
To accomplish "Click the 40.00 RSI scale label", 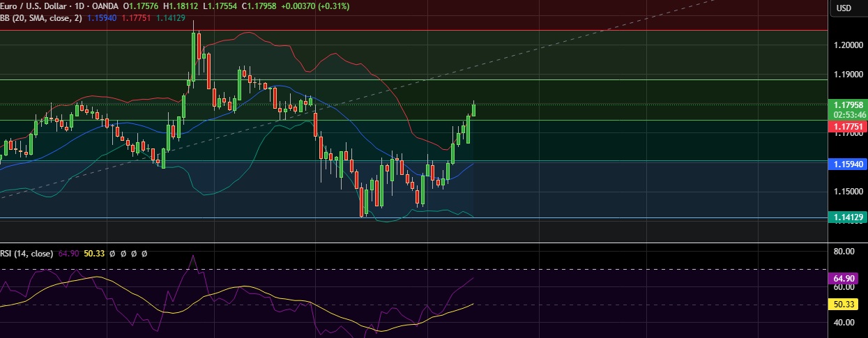I will point(844,322).
